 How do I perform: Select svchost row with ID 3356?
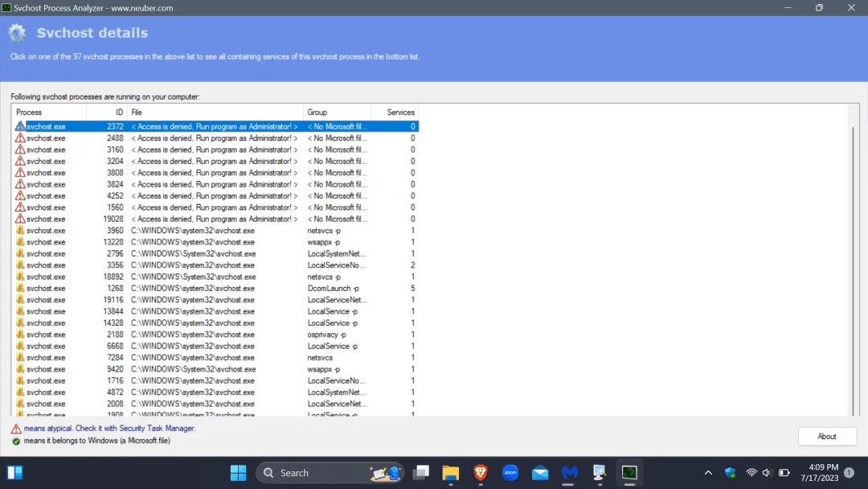click(215, 265)
